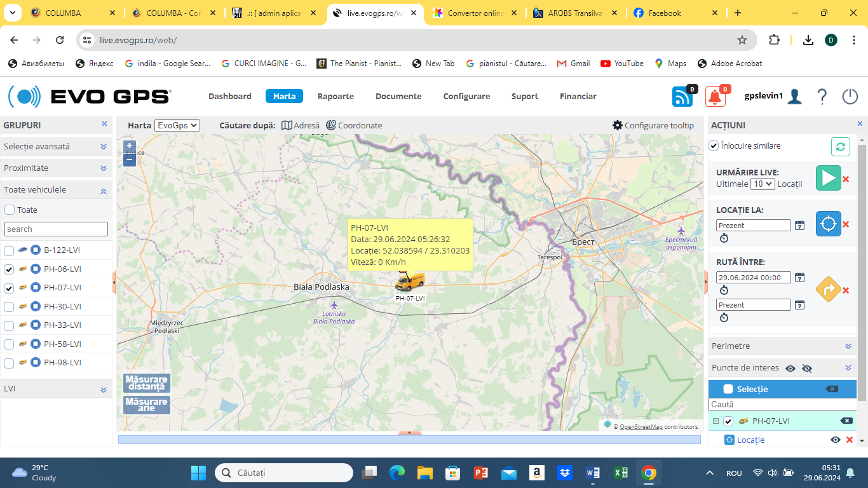Open calendar picker beside Locație la field
Viewport: 868px width, 488px height.
click(x=800, y=226)
